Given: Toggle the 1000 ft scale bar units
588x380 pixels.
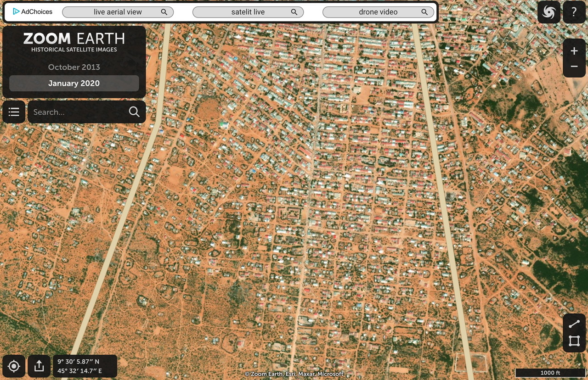Looking at the screenshot, I should pos(550,373).
